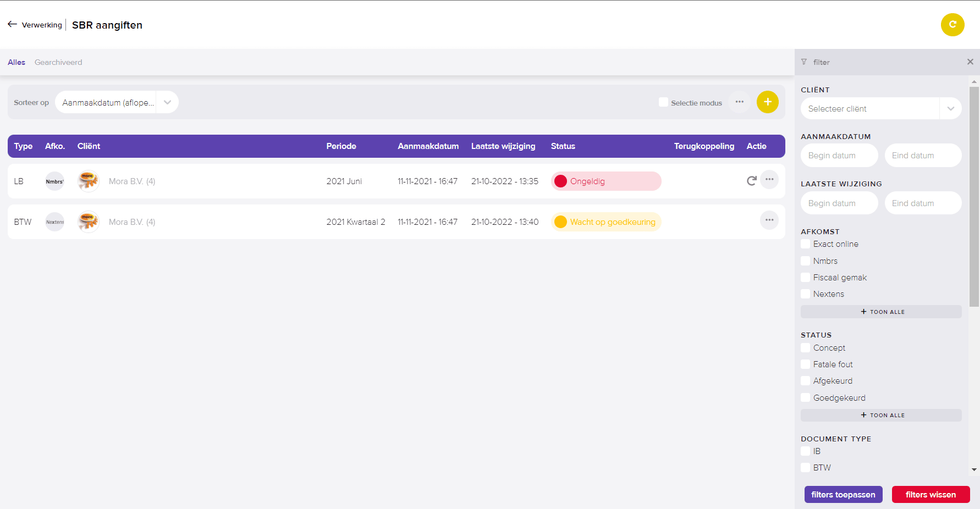Open the yellow user avatar menu
This screenshot has width=980, height=509.
953,25
